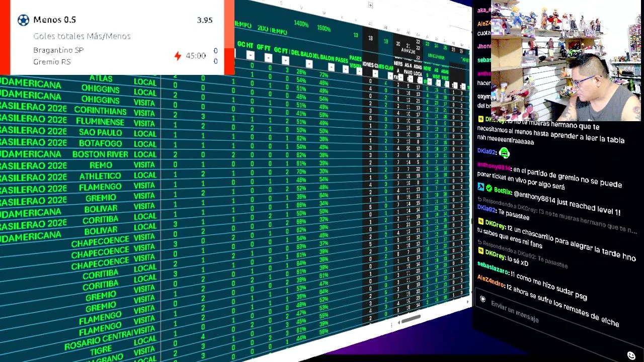Click the 'Bragantino SP' team name
The image size is (644, 362).
tap(58, 50)
